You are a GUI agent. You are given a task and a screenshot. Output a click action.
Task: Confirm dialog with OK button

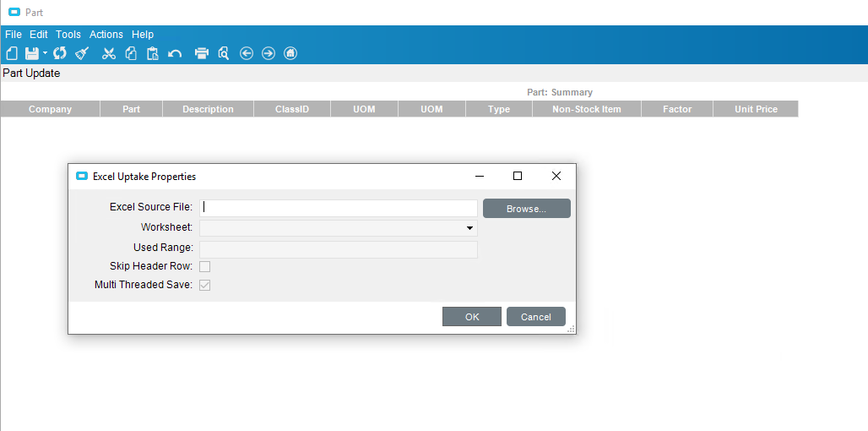pyautogui.click(x=472, y=317)
